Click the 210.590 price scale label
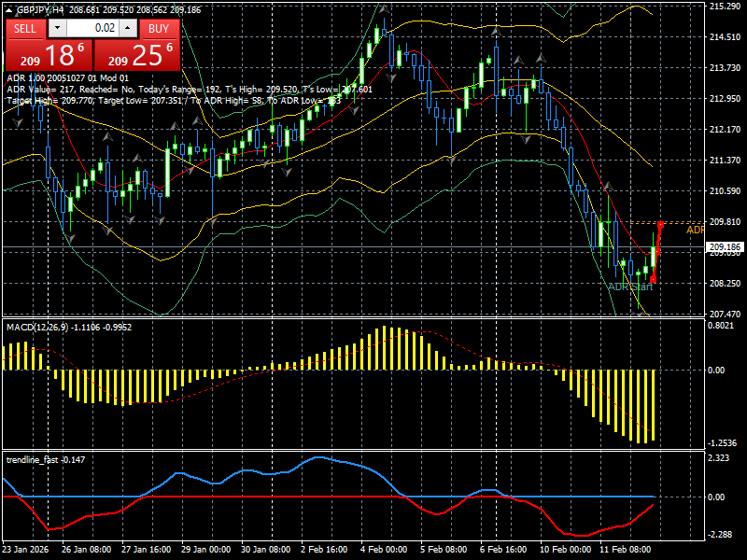747x560 pixels. point(725,191)
